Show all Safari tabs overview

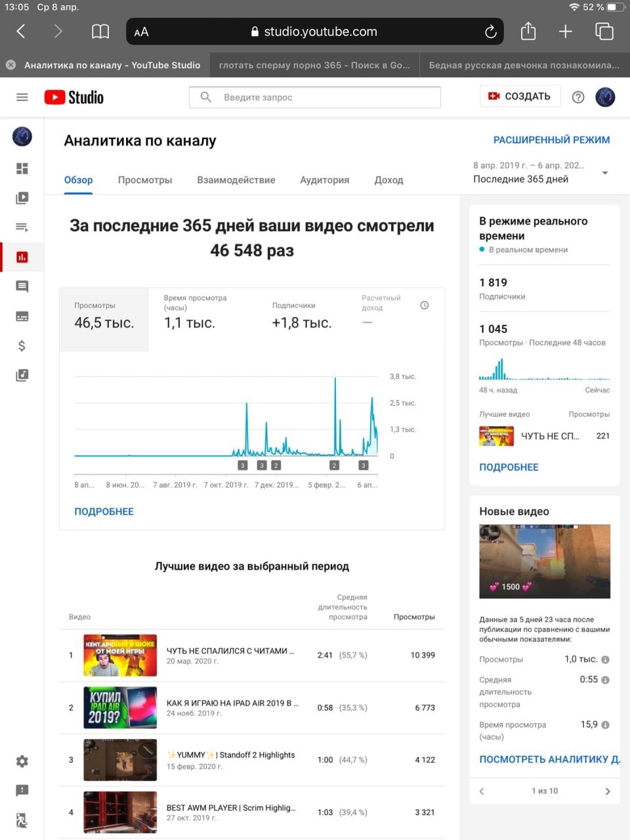click(604, 31)
